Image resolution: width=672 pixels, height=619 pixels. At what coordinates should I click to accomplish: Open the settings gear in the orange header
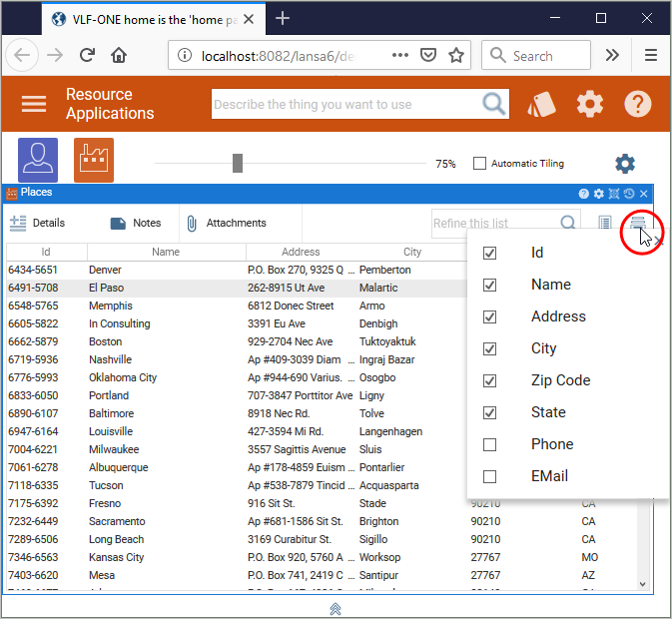pyautogui.click(x=590, y=104)
